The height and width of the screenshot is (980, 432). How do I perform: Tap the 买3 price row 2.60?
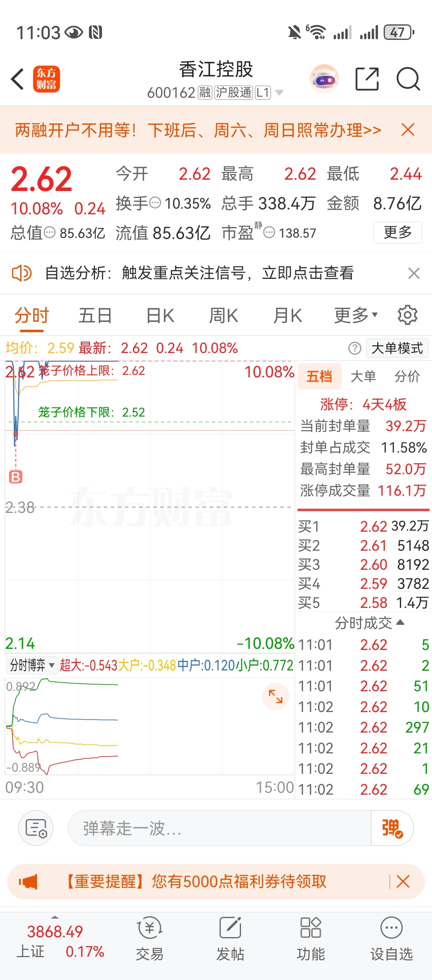coord(363,564)
